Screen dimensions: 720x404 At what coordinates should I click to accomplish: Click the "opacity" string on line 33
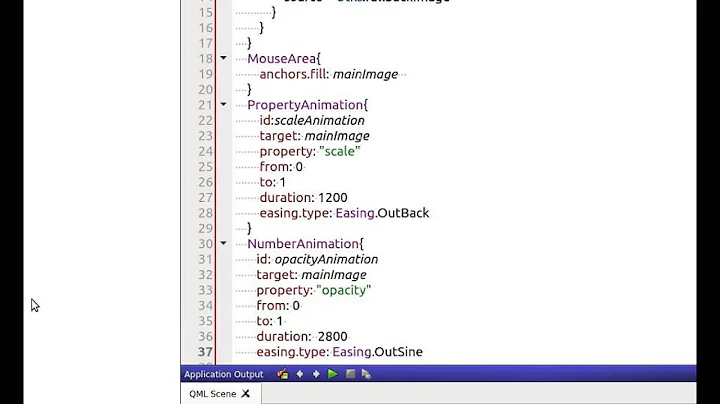(343, 290)
